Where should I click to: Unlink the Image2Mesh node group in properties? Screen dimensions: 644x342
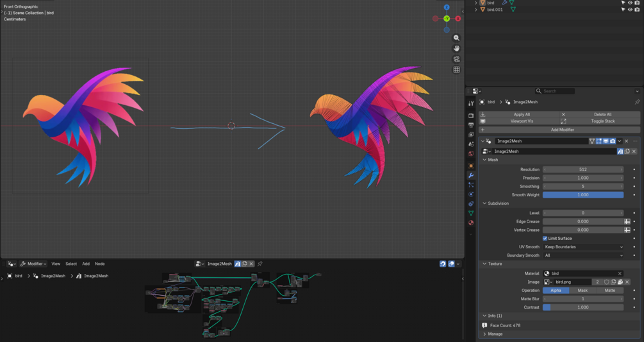[x=634, y=151]
